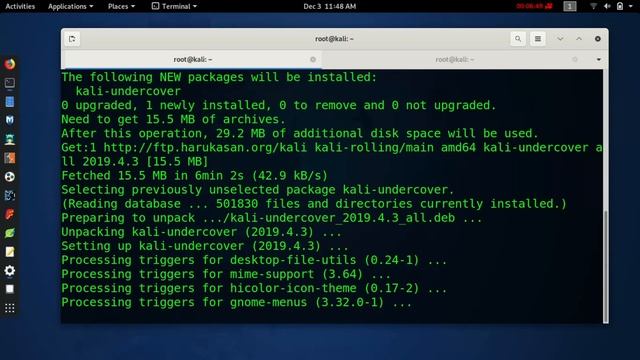Open the Terminal dock icon
640x360 pixels.
[x=10, y=83]
